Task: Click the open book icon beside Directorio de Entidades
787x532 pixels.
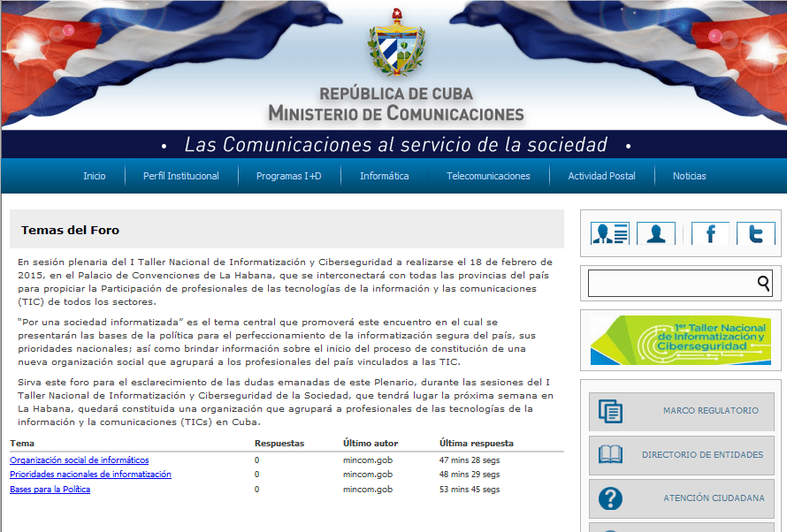Action: (610, 454)
